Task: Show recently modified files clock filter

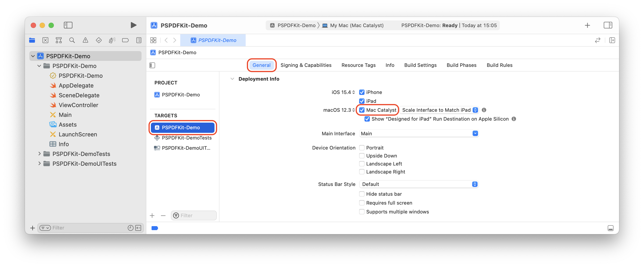Action: pos(130,228)
